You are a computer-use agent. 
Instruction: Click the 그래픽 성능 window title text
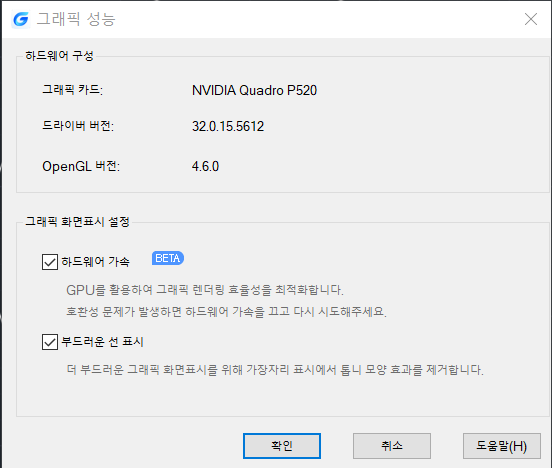(76, 19)
